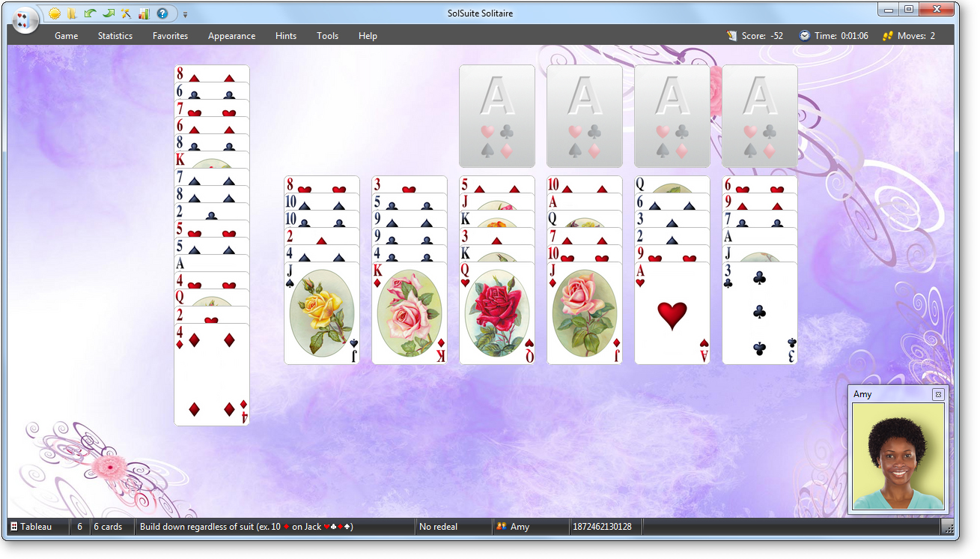Click the 'No redeal' status entry
Screen dimensions: 980x559
coord(438,527)
